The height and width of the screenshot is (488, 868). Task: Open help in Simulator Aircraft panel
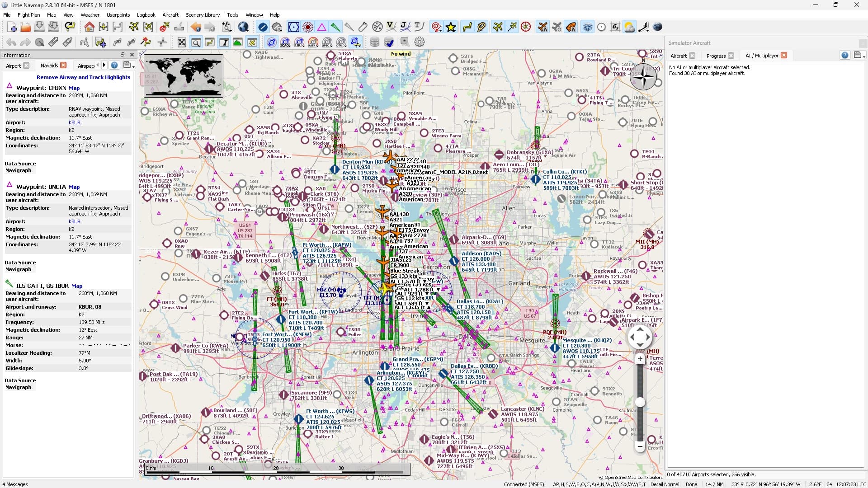pos(844,55)
